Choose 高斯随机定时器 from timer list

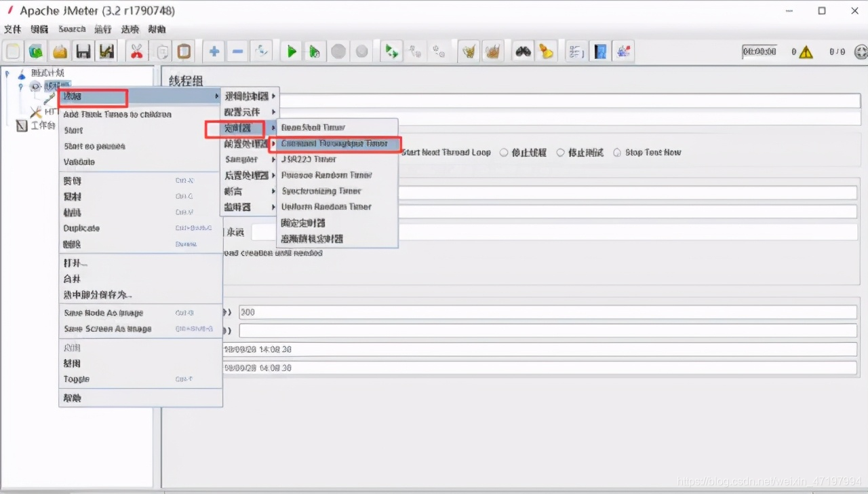tap(337, 239)
